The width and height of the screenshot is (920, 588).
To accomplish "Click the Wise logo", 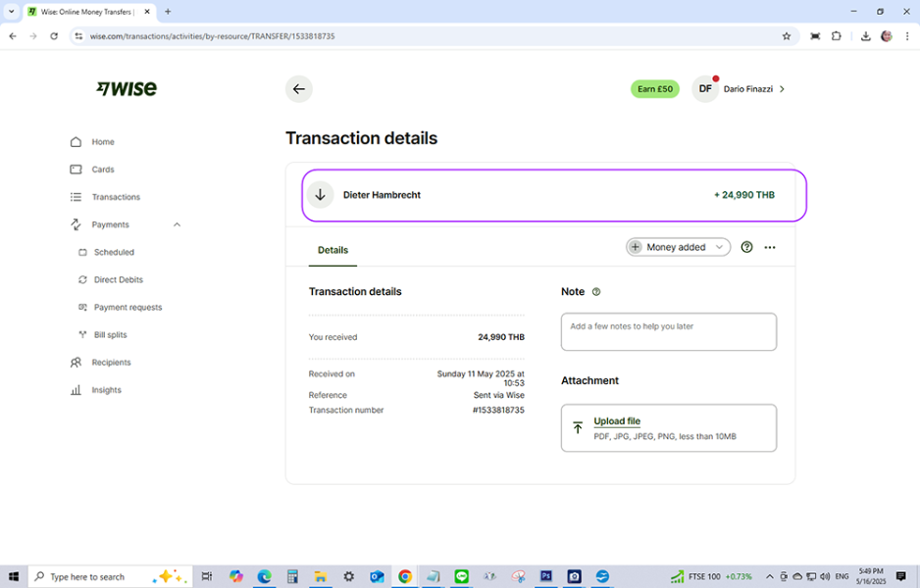I will (127, 88).
